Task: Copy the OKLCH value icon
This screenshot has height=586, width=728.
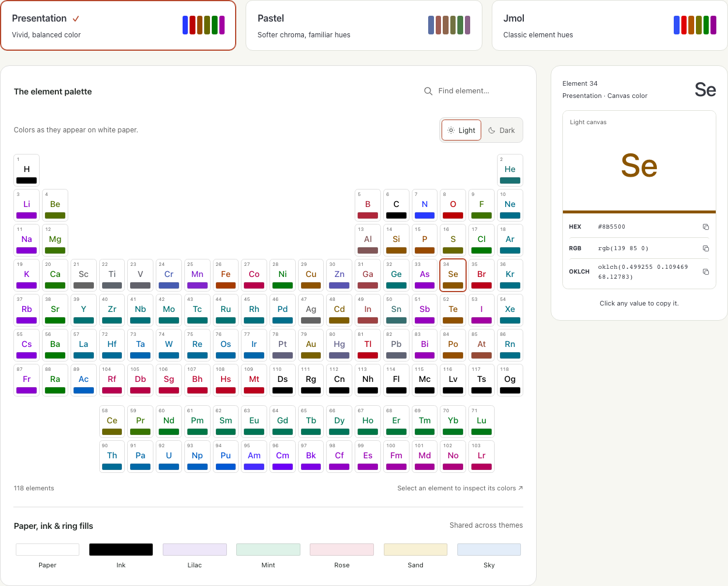Action: [706, 272]
